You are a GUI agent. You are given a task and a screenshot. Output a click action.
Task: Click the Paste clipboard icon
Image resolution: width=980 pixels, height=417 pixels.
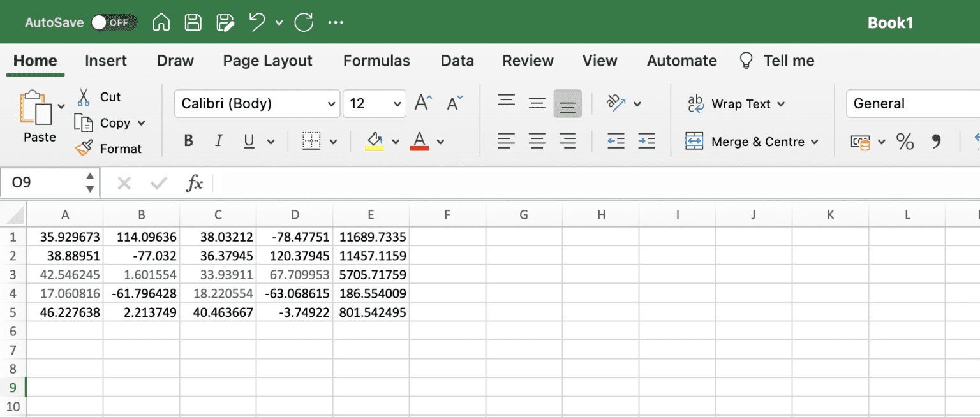(x=36, y=107)
